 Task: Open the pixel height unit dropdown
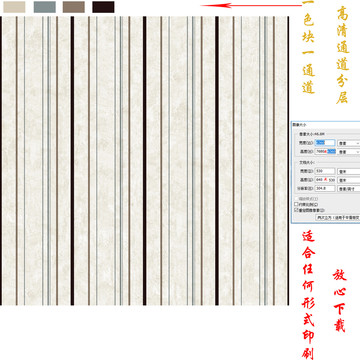(x=349, y=152)
